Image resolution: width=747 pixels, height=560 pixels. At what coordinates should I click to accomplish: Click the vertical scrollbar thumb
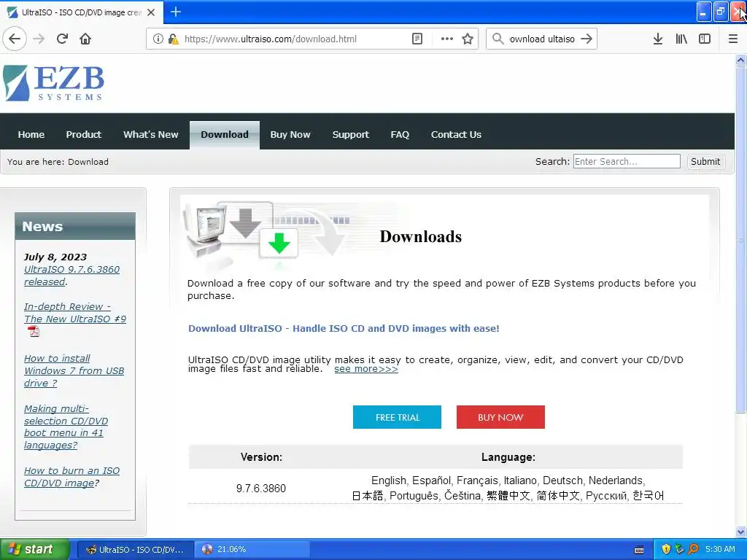740,239
